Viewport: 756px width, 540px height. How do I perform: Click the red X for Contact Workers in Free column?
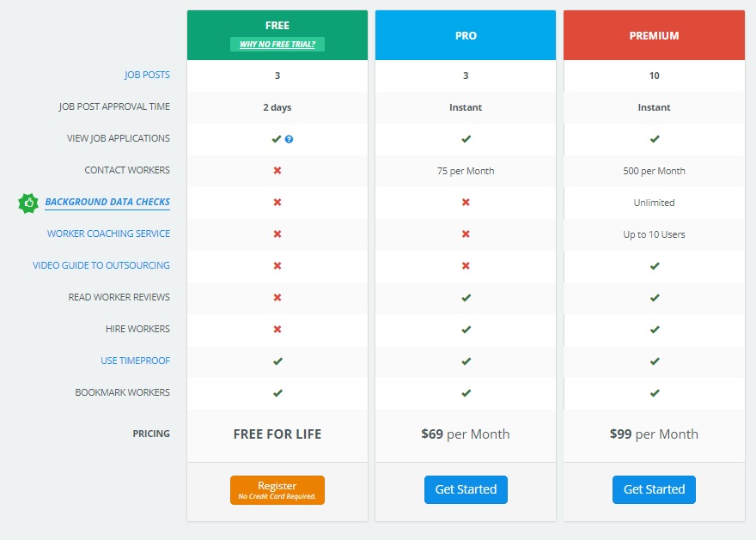click(x=277, y=171)
